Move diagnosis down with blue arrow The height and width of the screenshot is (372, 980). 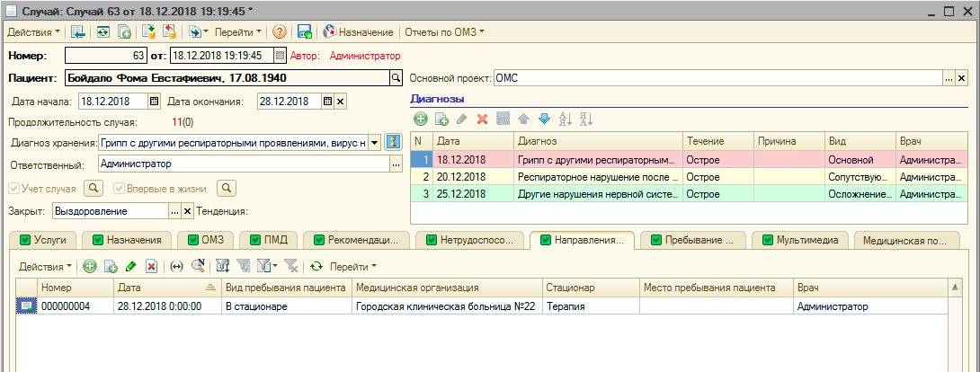coord(543,119)
